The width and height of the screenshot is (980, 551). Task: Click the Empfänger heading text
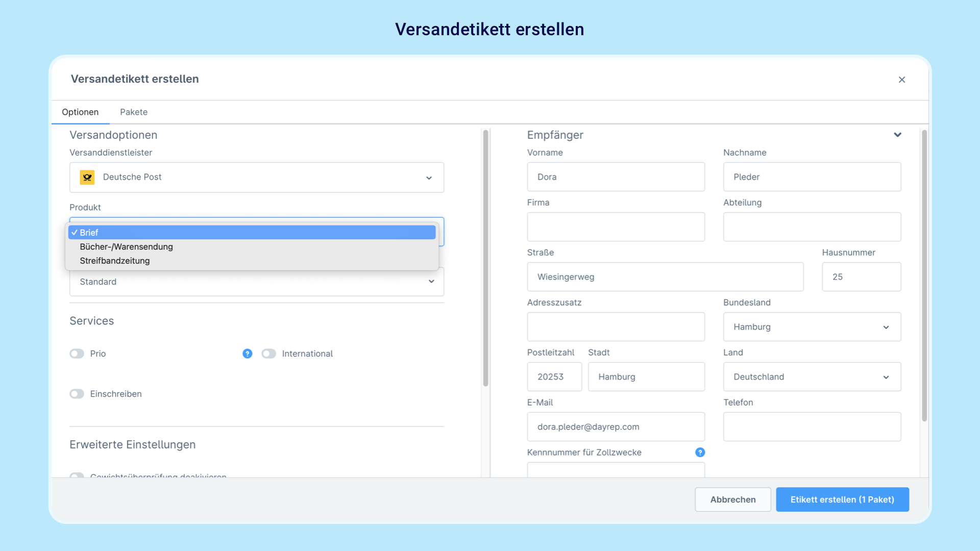555,135
